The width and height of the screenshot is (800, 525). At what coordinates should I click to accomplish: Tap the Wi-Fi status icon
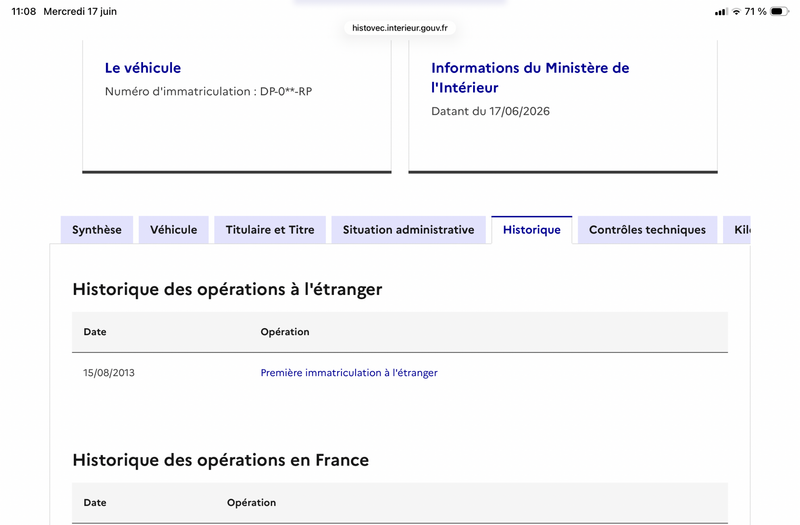[x=736, y=11]
